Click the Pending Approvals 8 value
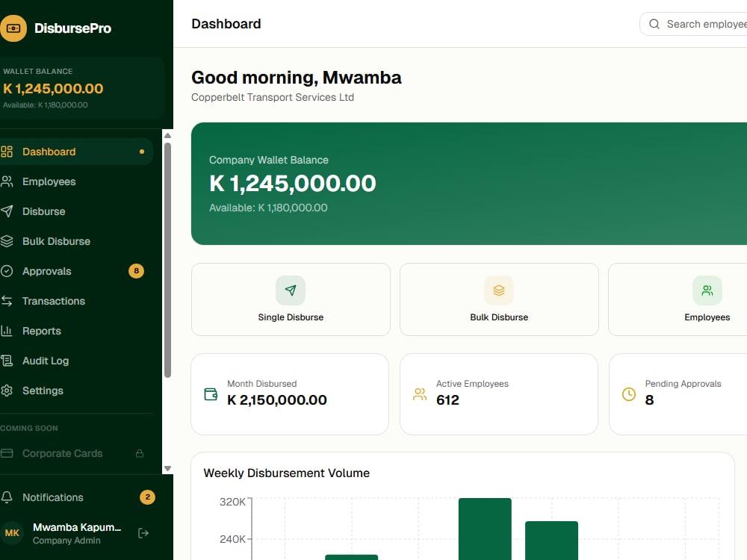747x560 pixels. pos(649,400)
